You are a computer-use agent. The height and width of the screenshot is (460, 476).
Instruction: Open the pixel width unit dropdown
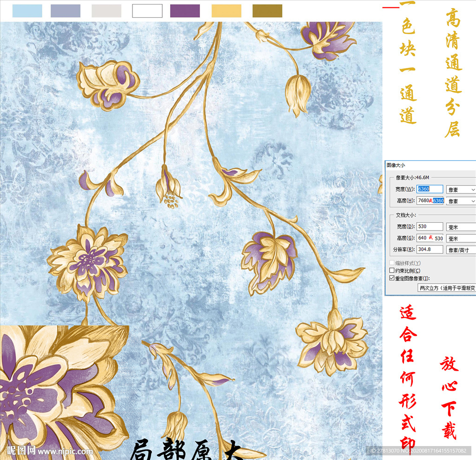click(461, 190)
